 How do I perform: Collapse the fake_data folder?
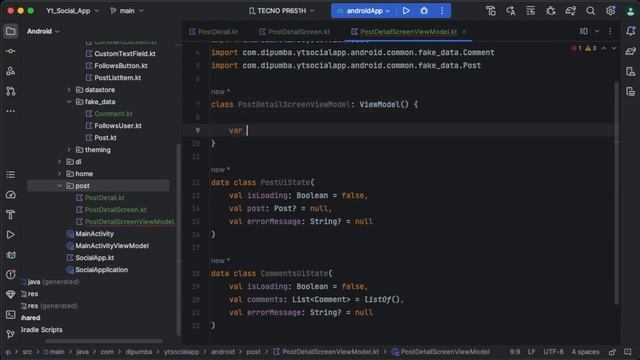(x=69, y=102)
